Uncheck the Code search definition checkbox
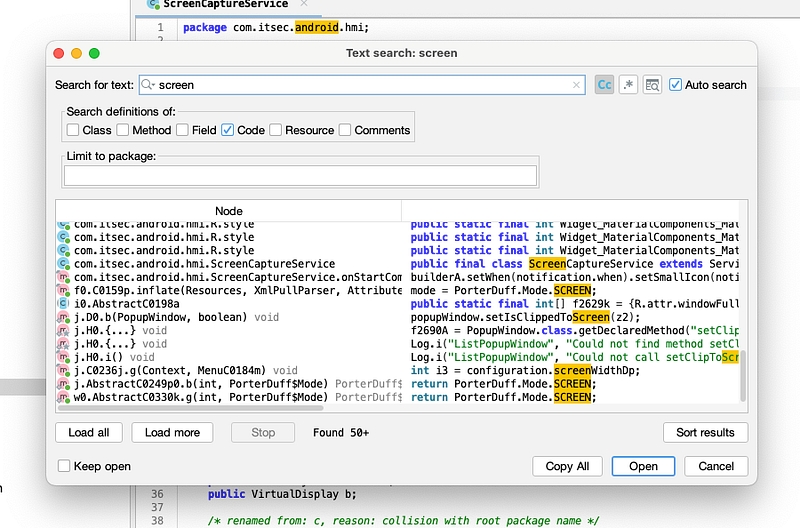The width and height of the screenshot is (800, 528). (227, 130)
